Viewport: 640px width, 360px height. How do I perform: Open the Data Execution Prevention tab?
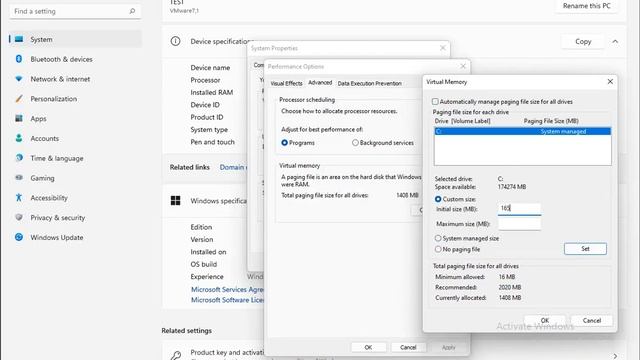pyautogui.click(x=369, y=83)
